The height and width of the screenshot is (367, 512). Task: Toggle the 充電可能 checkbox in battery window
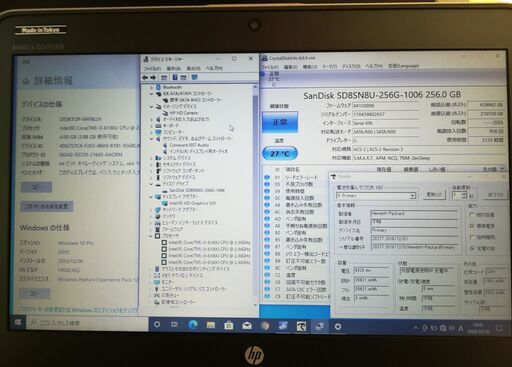tap(472, 248)
